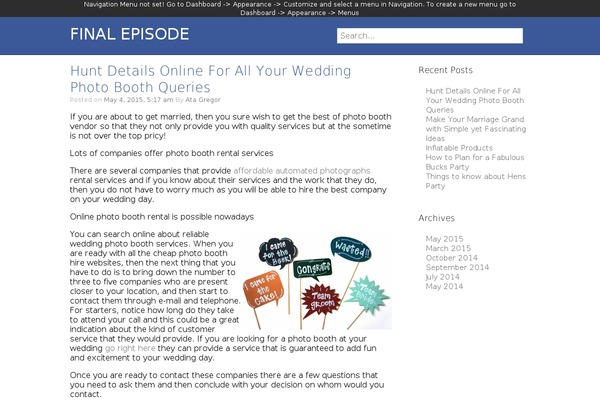Follow the go right here link
This screenshot has width=600, height=400.
(130, 348)
